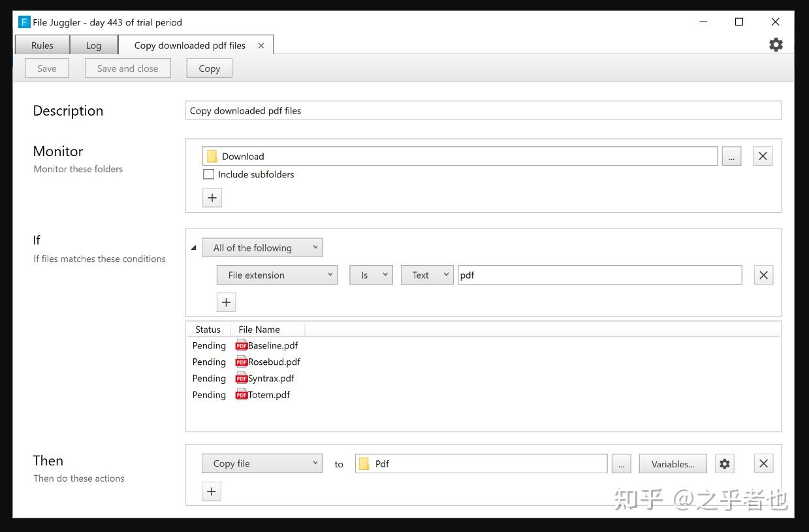Switch to the Rules tab
This screenshot has height=532, width=809.
click(42, 46)
